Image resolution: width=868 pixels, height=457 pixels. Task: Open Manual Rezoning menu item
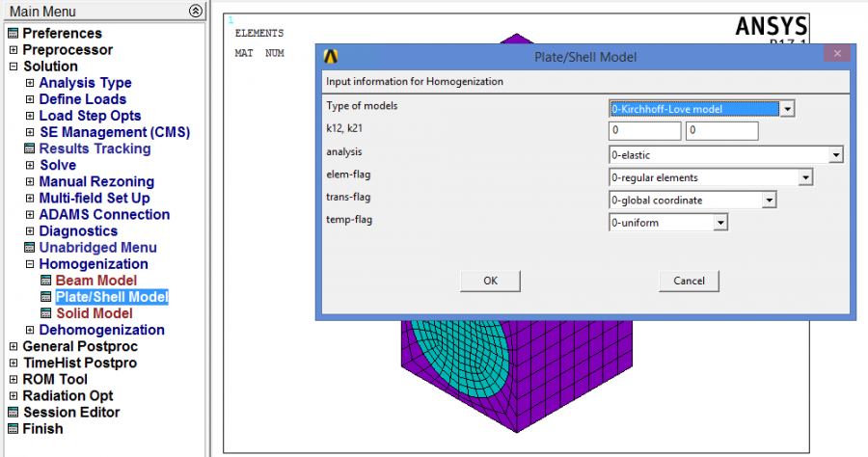pos(96,181)
